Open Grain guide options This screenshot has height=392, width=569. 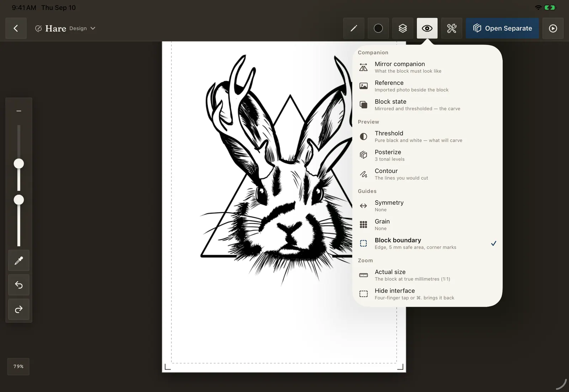427,225
